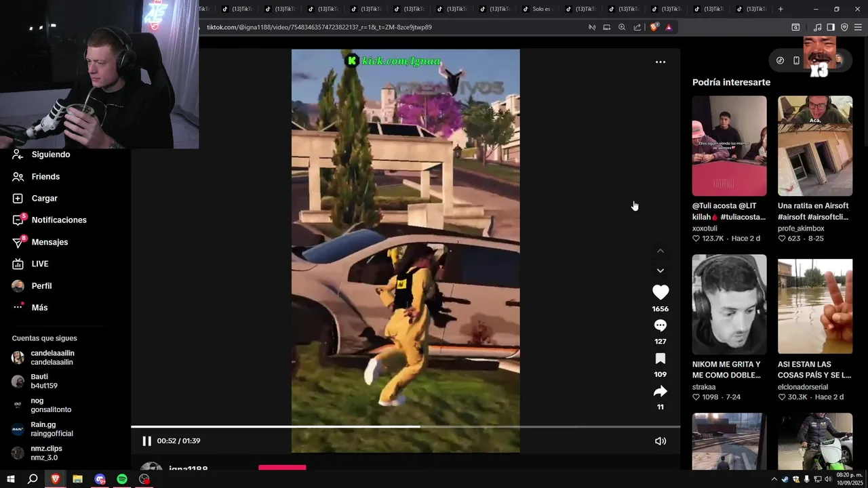Screen dimensions: 868x488
Task: Open Spotify from the taskbar
Action: tap(122, 479)
